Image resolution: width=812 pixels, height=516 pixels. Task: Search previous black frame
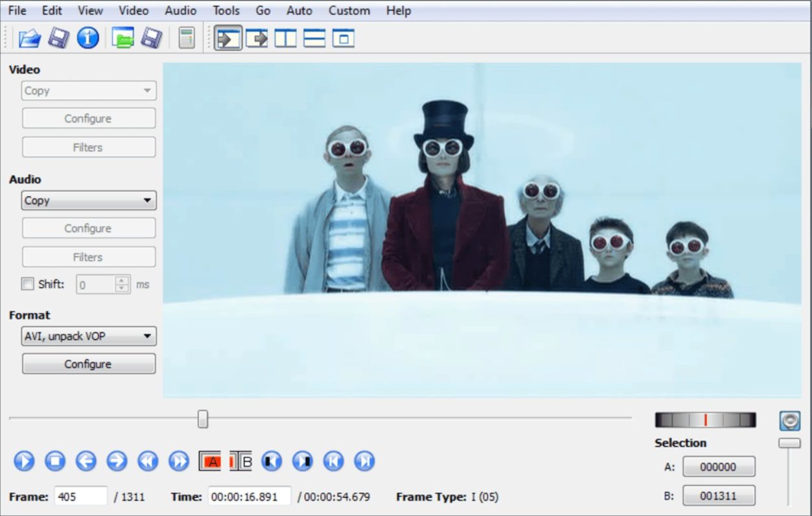[272, 462]
